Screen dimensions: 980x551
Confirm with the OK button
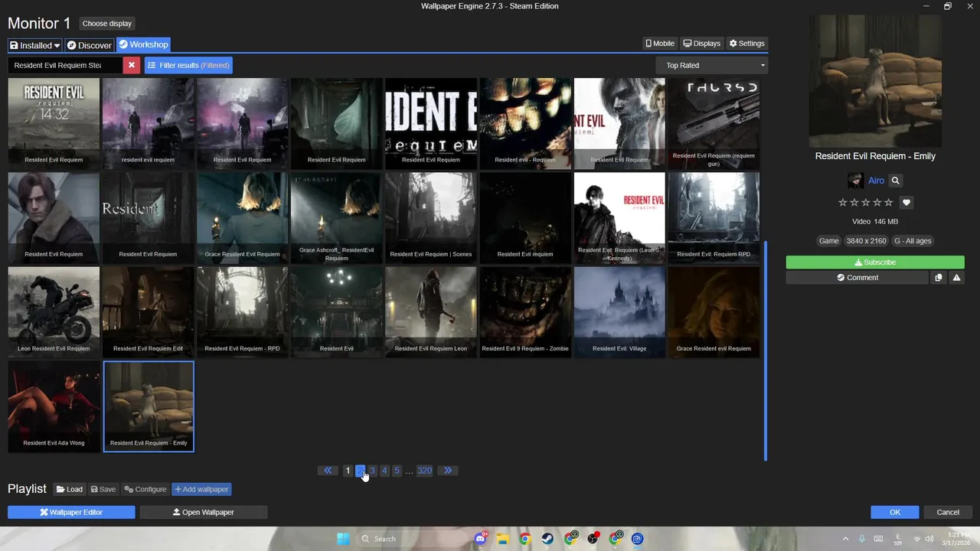pyautogui.click(x=895, y=512)
